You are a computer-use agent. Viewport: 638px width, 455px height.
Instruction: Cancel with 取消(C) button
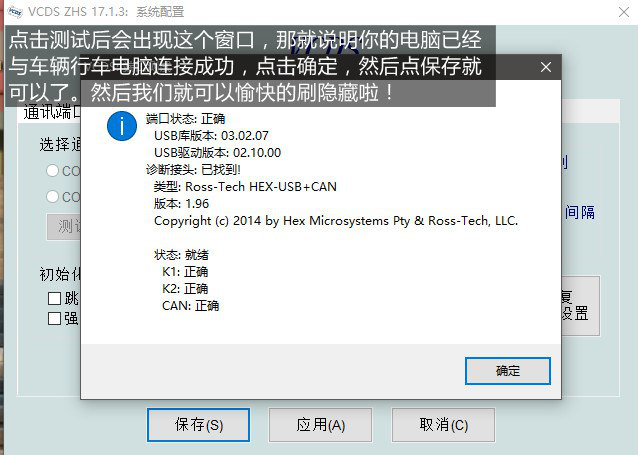click(x=444, y=425)
